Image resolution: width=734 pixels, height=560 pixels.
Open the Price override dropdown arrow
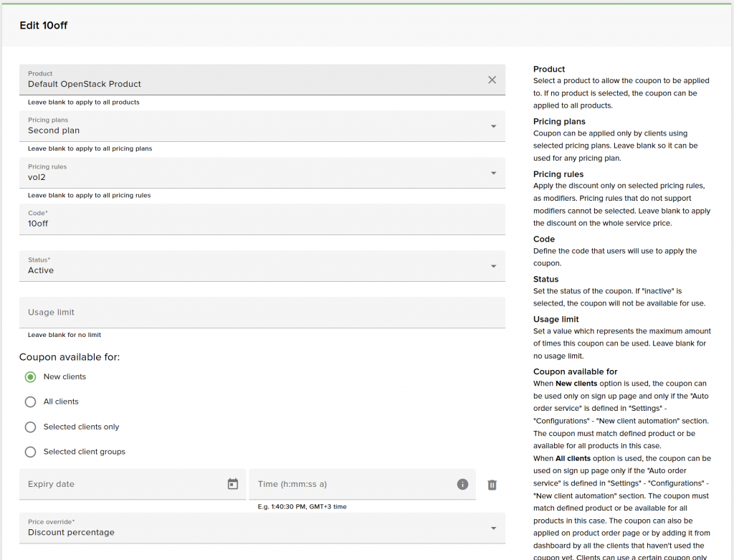493,528
